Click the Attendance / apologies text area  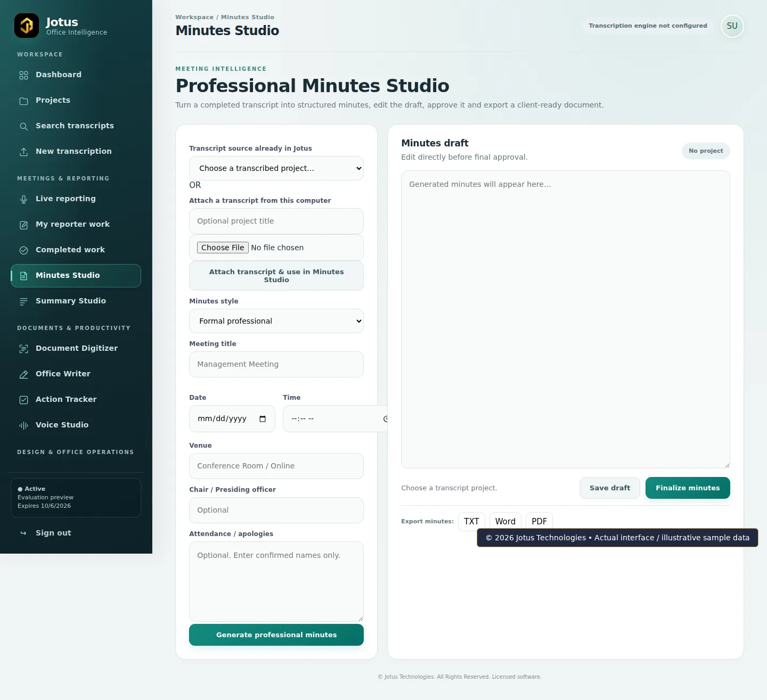276,581
